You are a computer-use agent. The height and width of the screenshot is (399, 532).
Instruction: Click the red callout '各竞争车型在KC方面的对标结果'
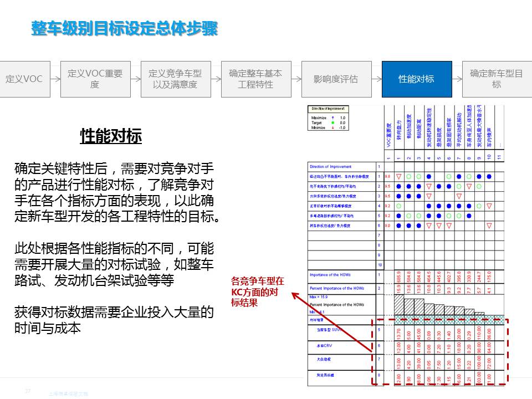coord(258,292)
